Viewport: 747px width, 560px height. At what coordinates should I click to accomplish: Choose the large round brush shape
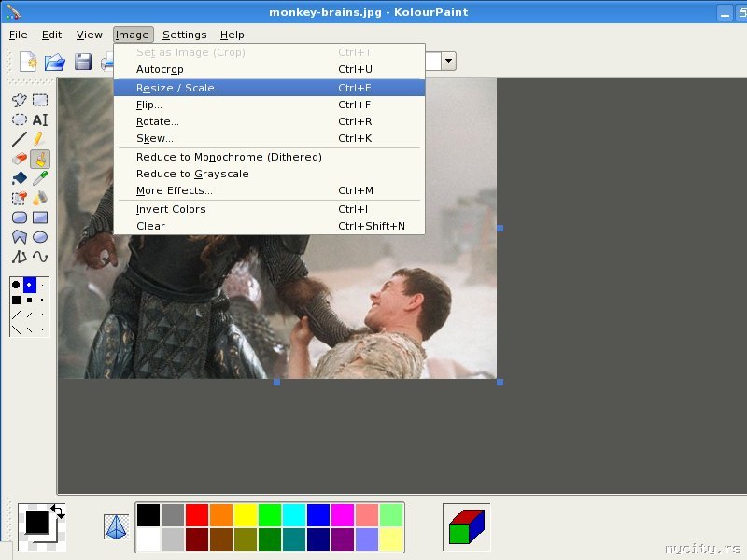(16, 285)
